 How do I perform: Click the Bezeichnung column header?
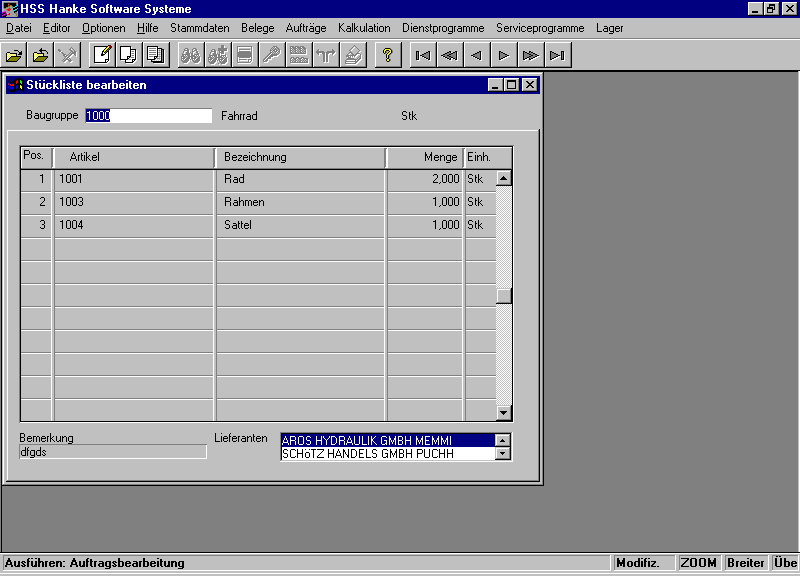(300, 157)
